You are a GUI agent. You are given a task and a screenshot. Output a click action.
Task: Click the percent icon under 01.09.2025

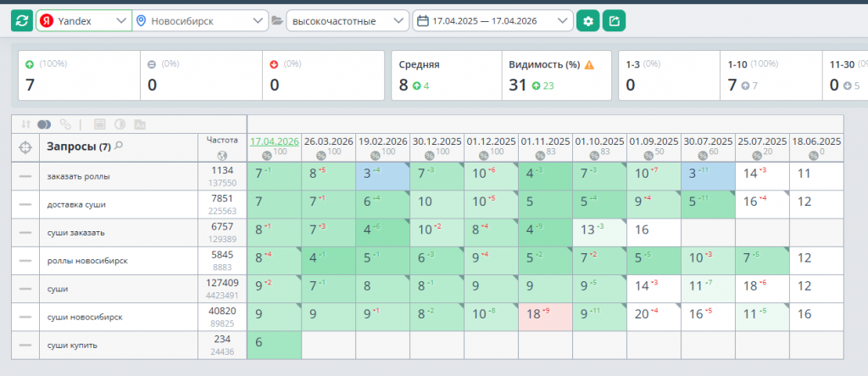[648, 155]
